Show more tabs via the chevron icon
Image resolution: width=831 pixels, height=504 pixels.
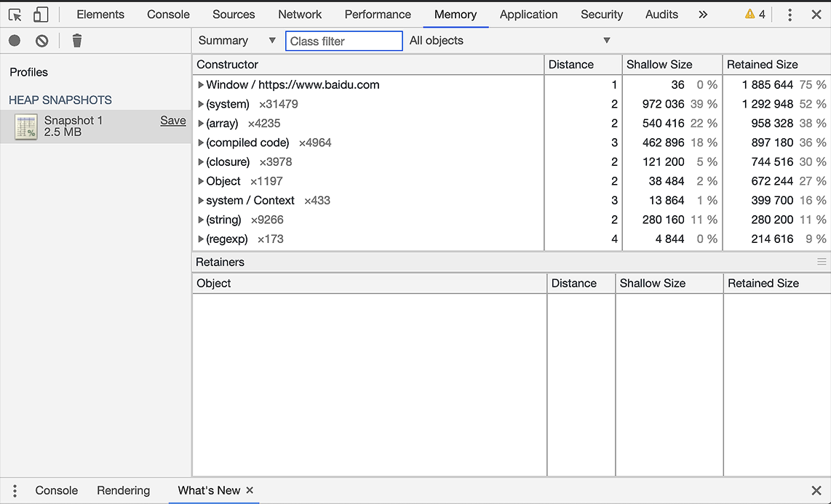coord(702,15)
